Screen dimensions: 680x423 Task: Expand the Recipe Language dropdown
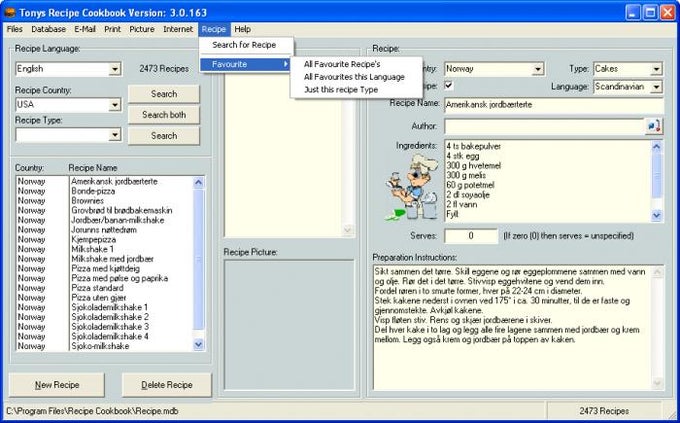point(114,69)
